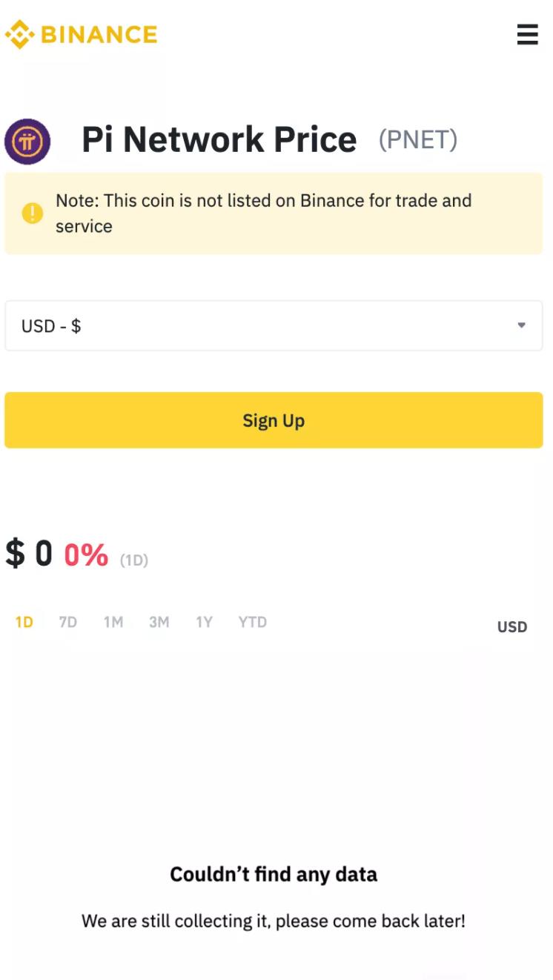Show the 3M chart range
The height and width of the screenshot is (980, 553).
(159, 622)
